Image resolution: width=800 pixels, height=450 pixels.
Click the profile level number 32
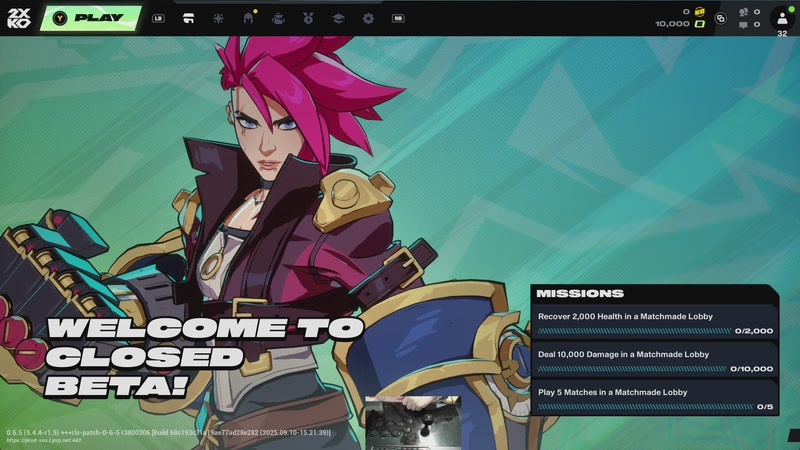(782, 34)
